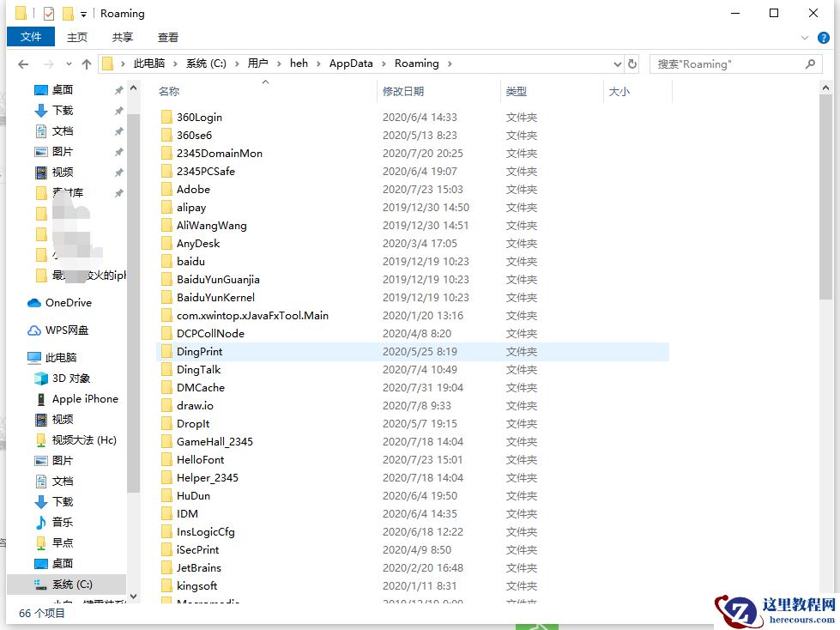Expand the chevron after Roaming in breadcrumb
This screenshot has height=630, width=840.
pos(450,64)
